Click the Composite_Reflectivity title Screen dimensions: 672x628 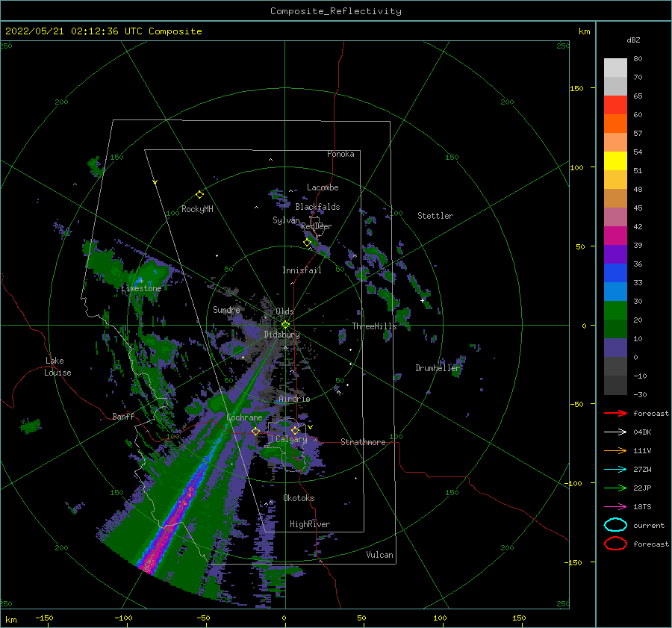pos(335,11)
